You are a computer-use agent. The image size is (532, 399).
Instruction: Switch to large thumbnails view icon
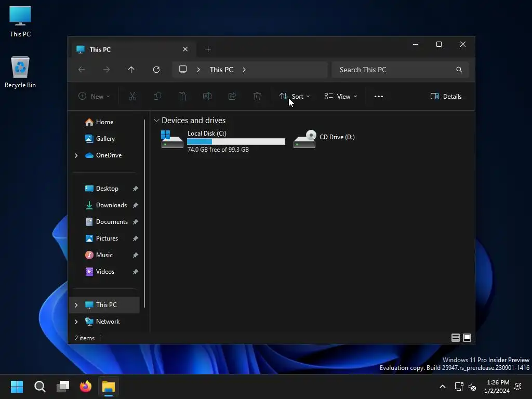pyautogui.click(x=467, y=338)
